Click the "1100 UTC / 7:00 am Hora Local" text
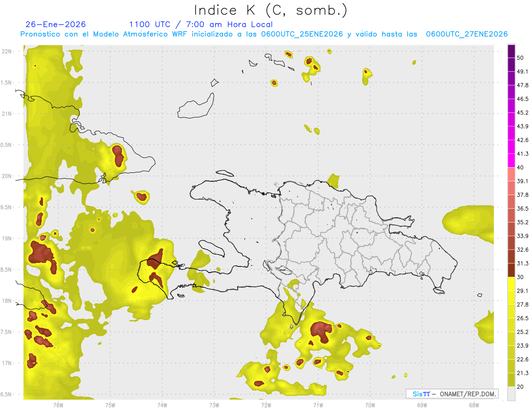This screenshot has width=532, height=411. click(201, 24)
